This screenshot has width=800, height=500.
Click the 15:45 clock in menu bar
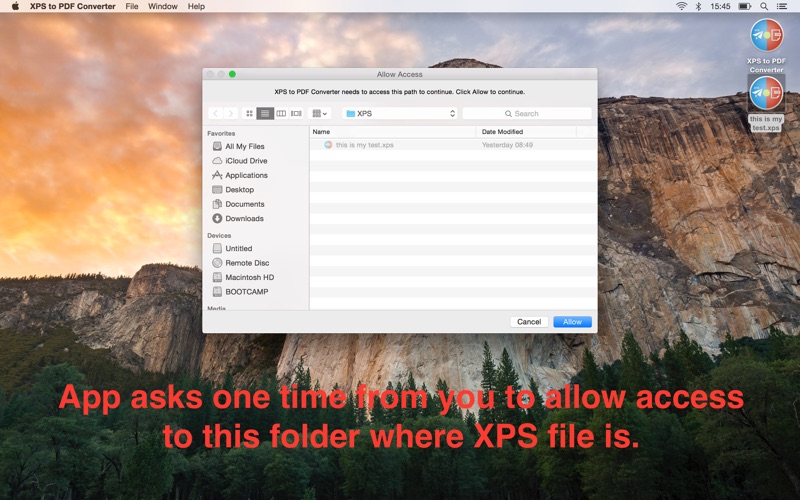point(720,6)
